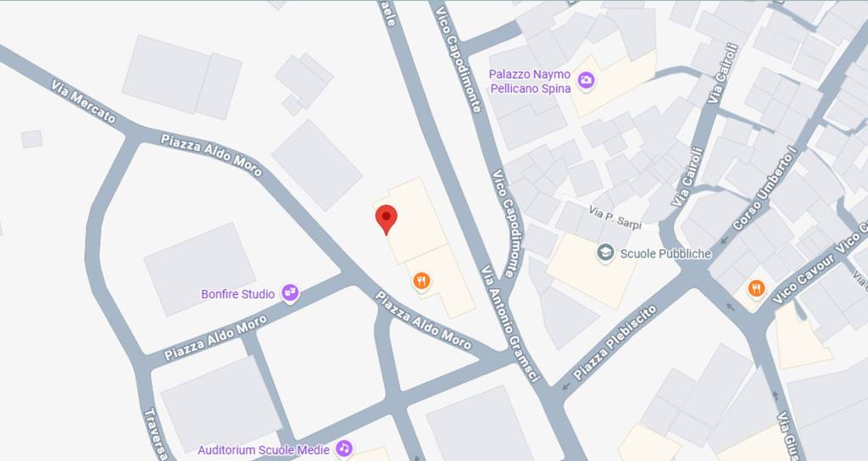Select the Bonfire Studio purple icon
868x461 pixels.
[290, 292]
